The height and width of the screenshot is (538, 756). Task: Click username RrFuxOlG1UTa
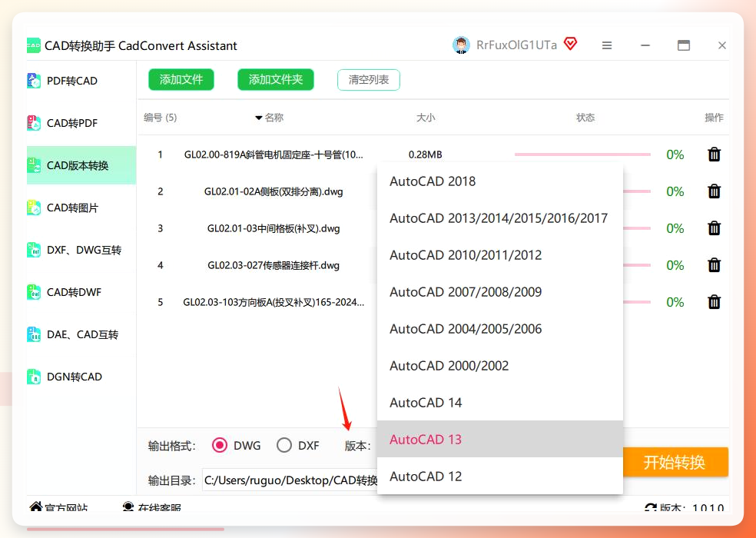tap(516, 45)
